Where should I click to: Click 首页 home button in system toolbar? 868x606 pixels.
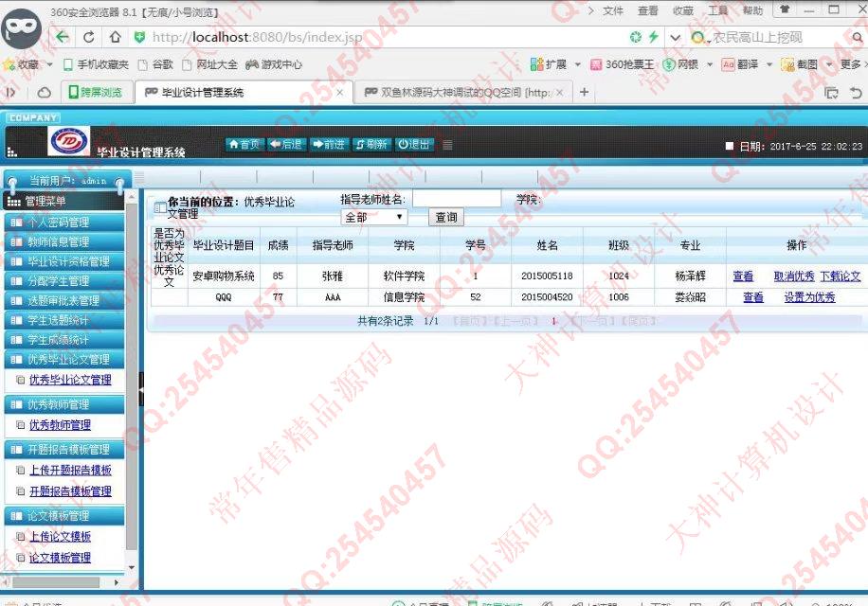(x=244, y=144)
